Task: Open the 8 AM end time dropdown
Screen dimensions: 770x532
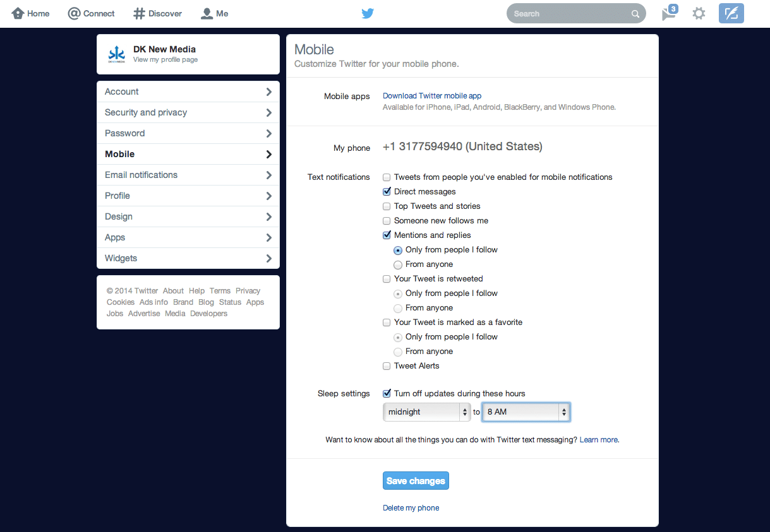Action: tap(526, 412)
